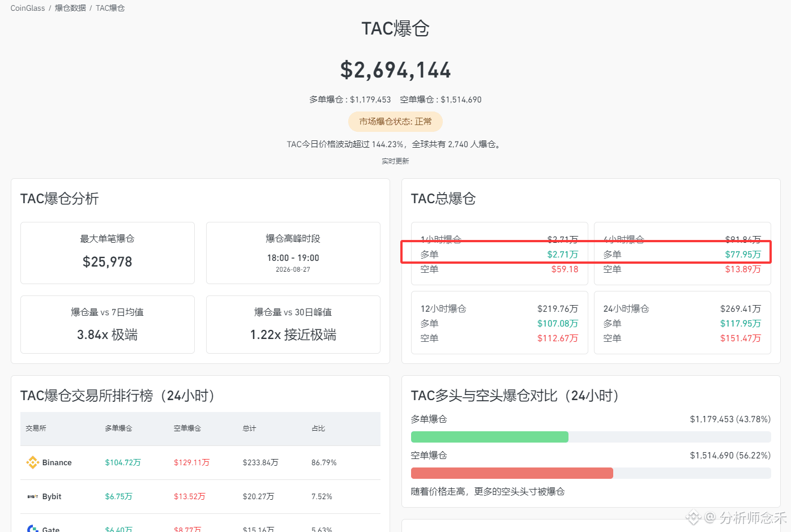This screenshot has height=532, width=791.
Task: Click Bybit share 7.52%
Action: pos(322,496)
